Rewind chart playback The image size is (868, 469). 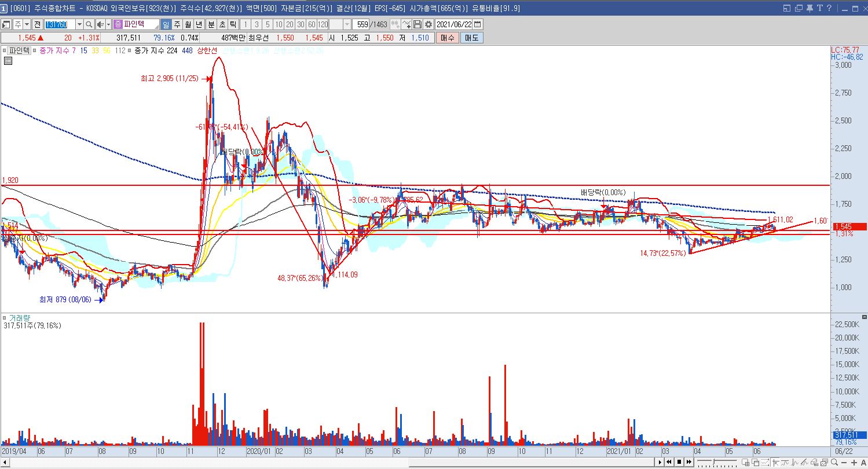pos(669,462)
